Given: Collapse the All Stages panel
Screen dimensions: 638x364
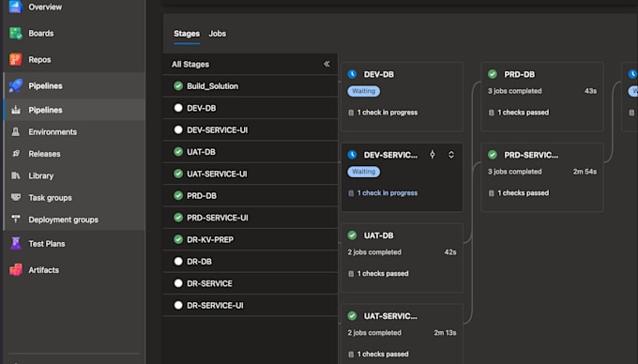Looking at the screenshot, I should [x=327, y=64].
